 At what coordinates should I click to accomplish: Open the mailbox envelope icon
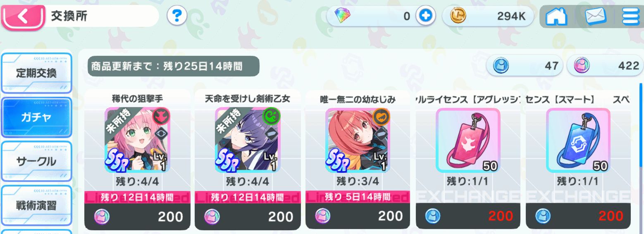click(595, 17)
